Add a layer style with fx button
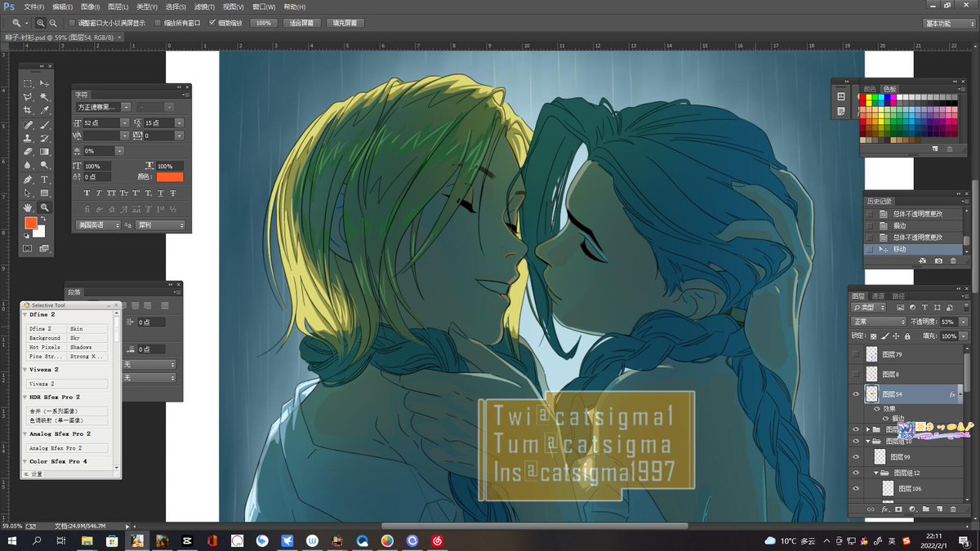Viewport: 980px width, 551px height. tap(885, 509)
